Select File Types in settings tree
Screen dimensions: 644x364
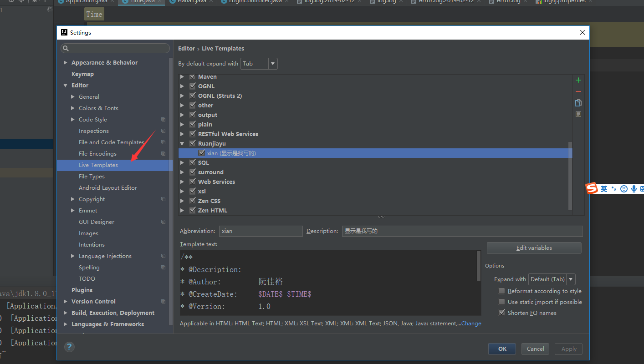(92, 177)
